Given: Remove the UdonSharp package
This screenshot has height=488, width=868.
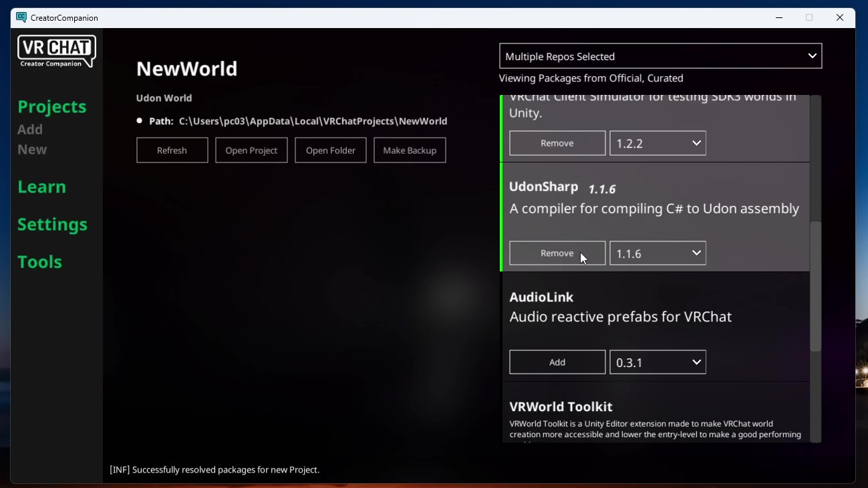Looking at the screenshot, I should 557,253.
